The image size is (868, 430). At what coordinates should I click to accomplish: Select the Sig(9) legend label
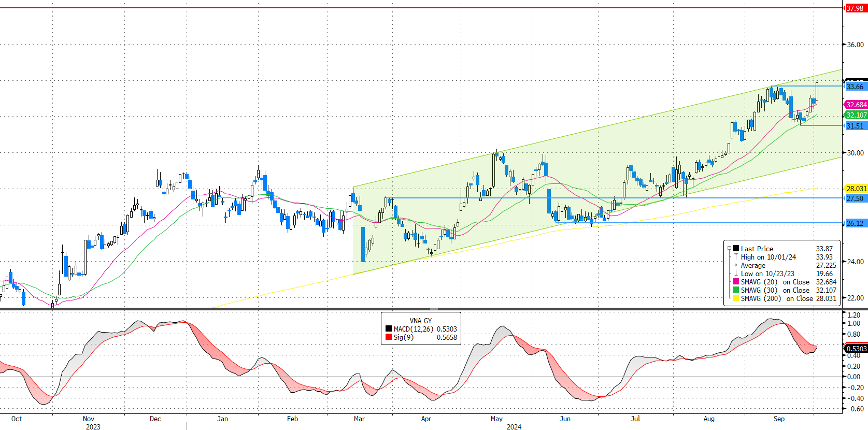(x=404, y=337)
